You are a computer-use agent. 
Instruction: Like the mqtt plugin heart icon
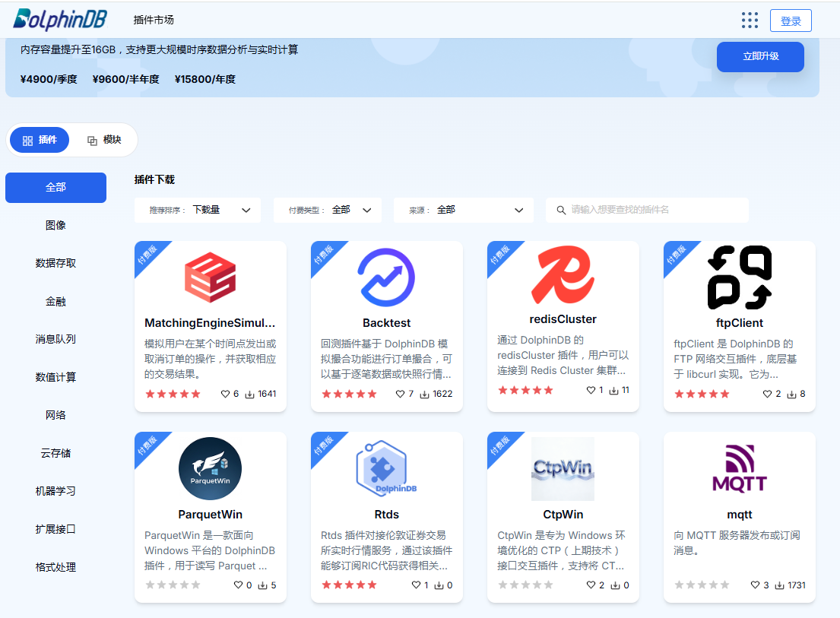pyautogui.click(x=756, y=585)
